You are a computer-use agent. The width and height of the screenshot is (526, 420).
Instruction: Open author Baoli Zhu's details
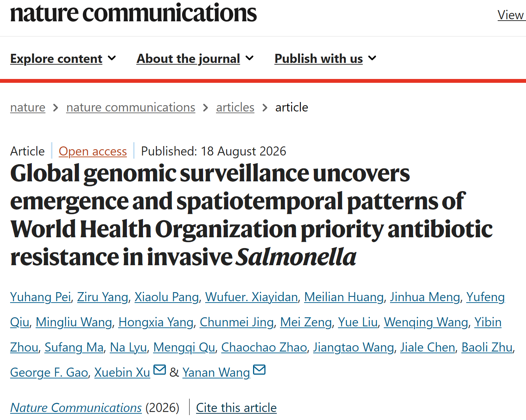point(487,347)
